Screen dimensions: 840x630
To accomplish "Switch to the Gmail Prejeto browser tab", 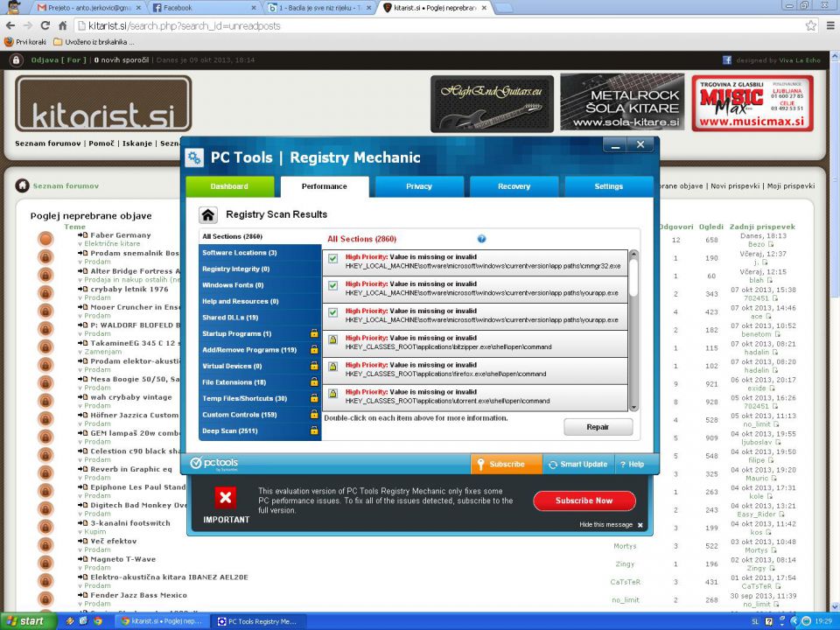I will [x=88, y=8].
